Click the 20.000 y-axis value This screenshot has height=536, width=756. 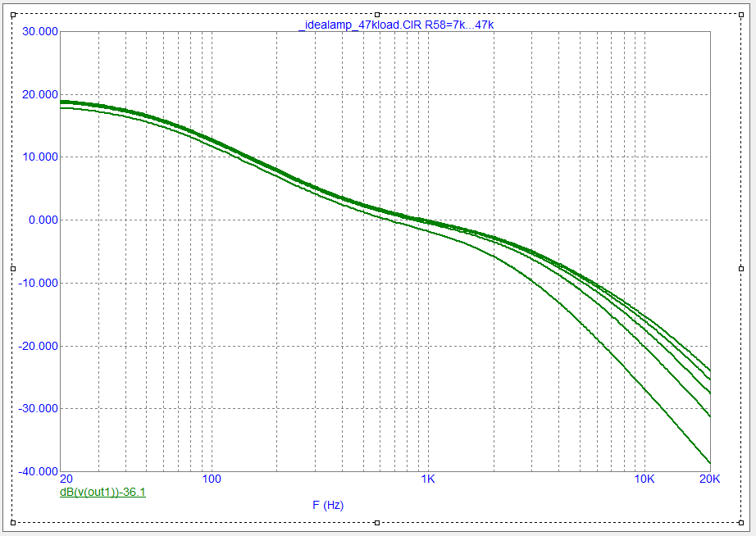click(x=40, y=94)
